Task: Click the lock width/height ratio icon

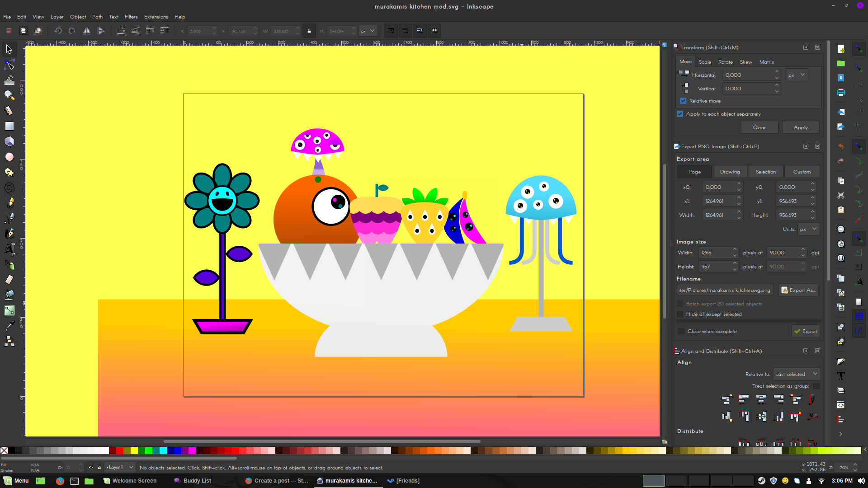Action: click(x=309, y=31)
